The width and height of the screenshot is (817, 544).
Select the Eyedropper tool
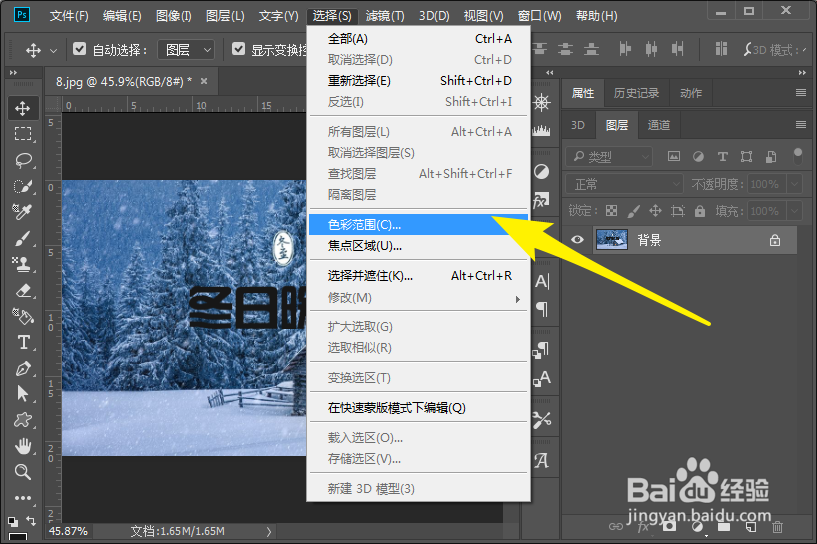point(22,212)
